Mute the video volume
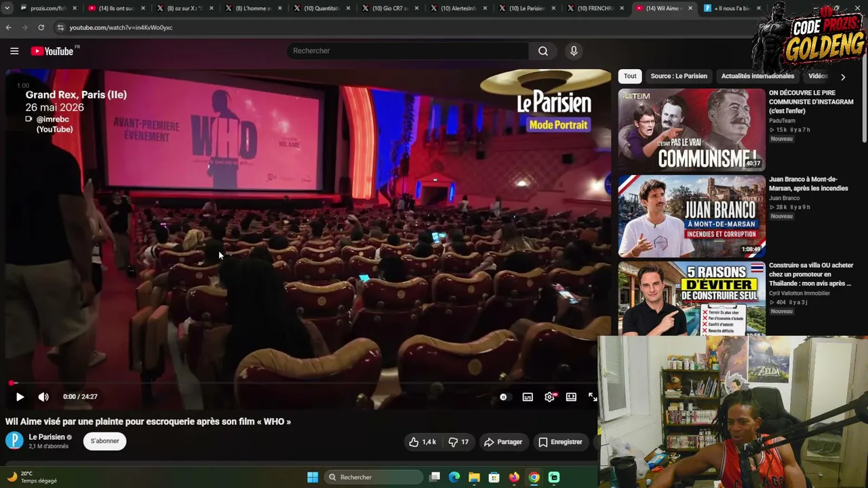The image size is (868, 488). tap(43, 397)
